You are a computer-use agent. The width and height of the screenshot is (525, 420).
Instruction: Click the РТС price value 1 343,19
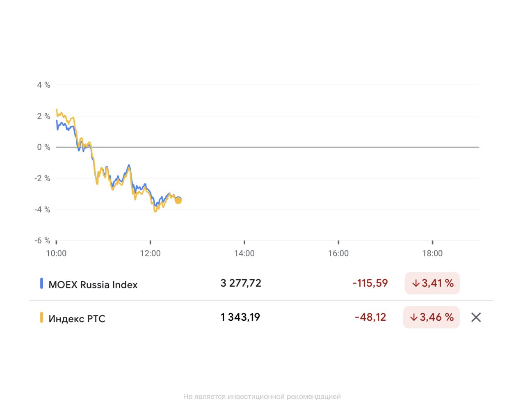point(240,317)
